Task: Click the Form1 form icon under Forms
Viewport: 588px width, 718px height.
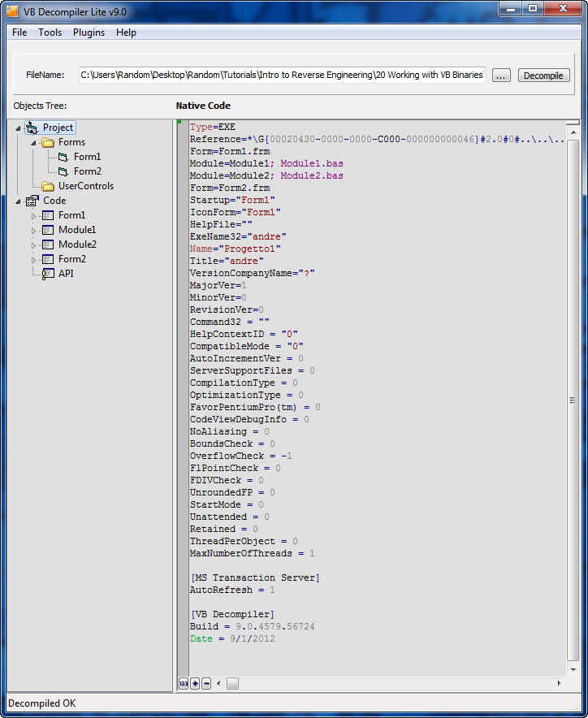Action: 63,157
